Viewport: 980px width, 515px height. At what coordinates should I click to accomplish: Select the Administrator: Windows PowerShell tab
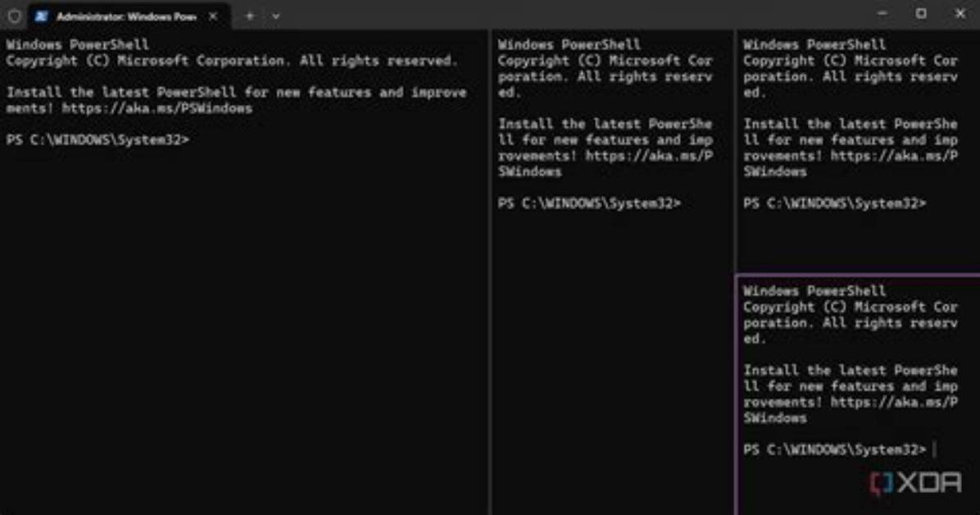pyautogui.click(x=128, y=16)
